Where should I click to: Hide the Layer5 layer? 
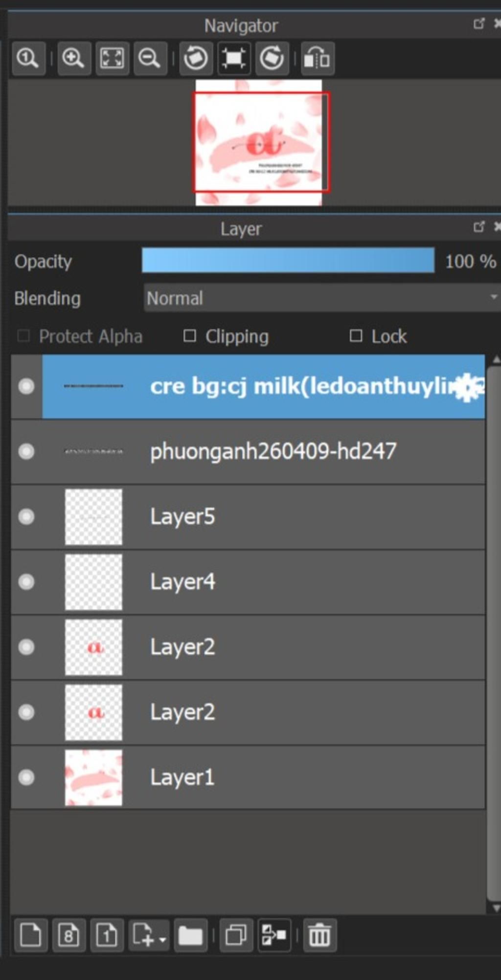pyautogui.click(x=26, y=516)
